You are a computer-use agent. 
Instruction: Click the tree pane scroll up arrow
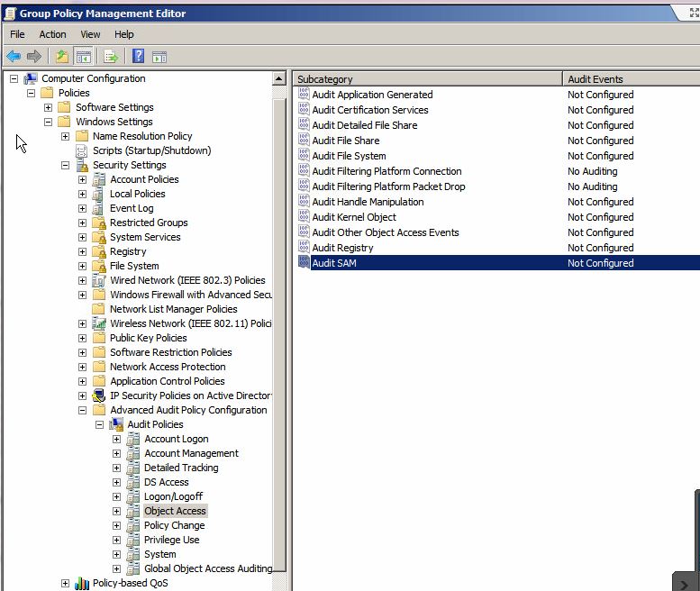pyautogui.click(x=279, y=79)
